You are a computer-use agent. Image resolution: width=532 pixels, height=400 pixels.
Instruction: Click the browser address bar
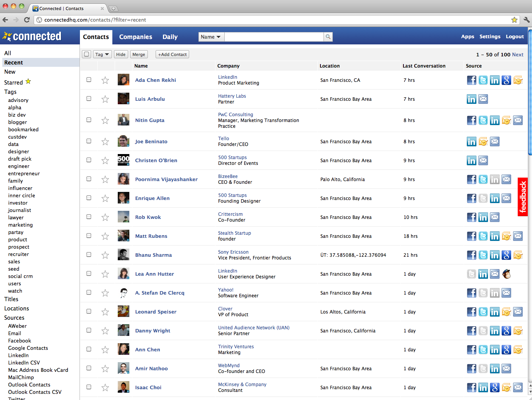[x=276, y=20]
